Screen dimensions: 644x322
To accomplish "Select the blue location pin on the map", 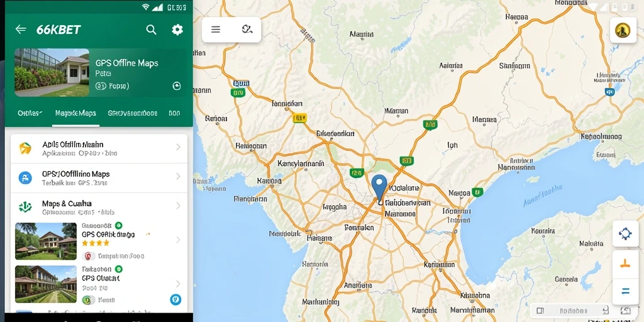I will click(379, 187).
